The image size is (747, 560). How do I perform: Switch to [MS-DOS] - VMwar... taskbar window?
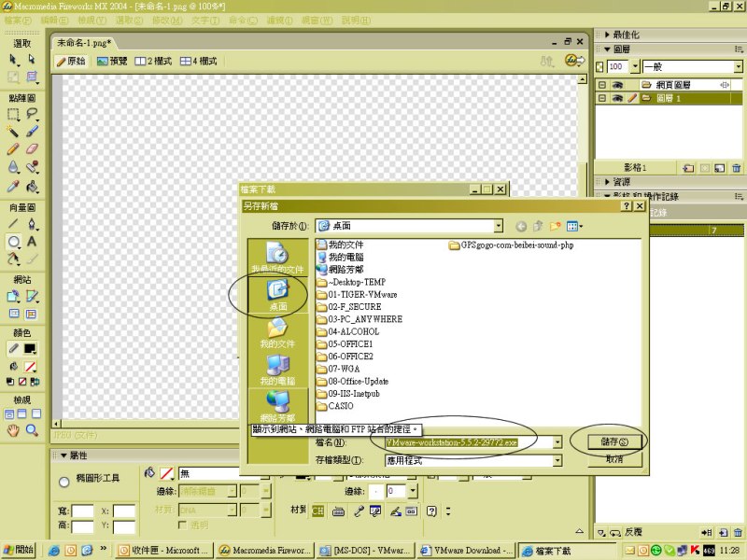pyautogui.click(x=365, y=551)
